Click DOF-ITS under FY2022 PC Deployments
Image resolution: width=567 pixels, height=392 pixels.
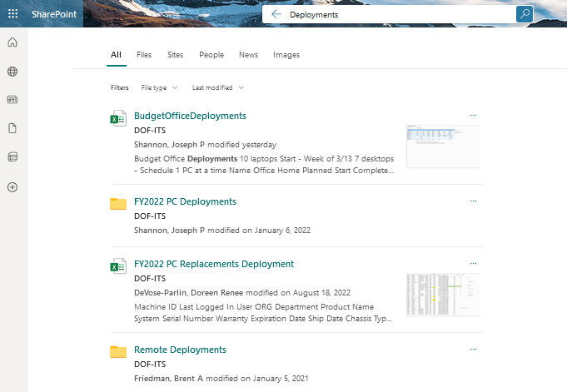click(x=150, y=216)
